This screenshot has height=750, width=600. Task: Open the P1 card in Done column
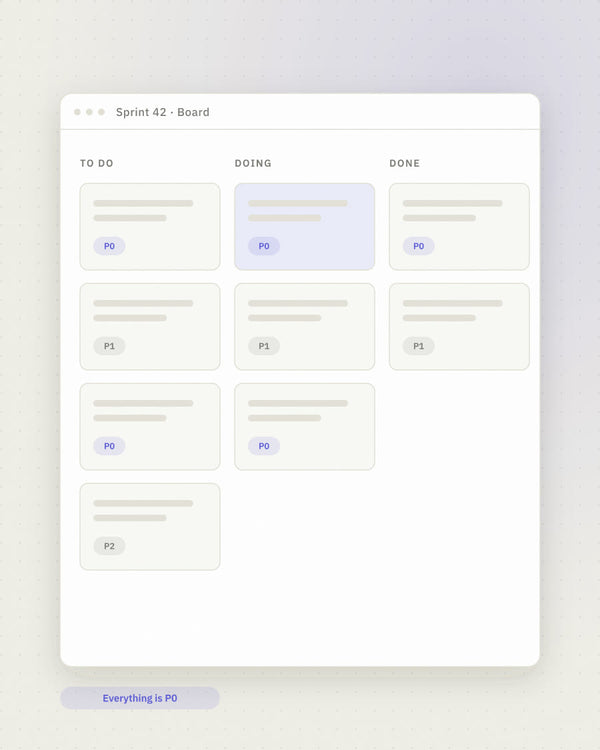point(459,327)
